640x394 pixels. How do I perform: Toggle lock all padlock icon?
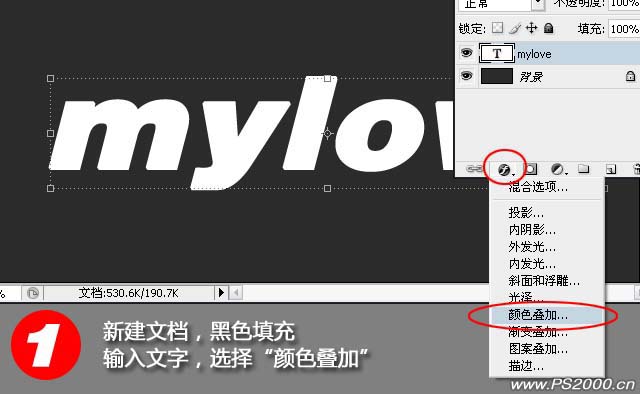click(x=549, y=28)
